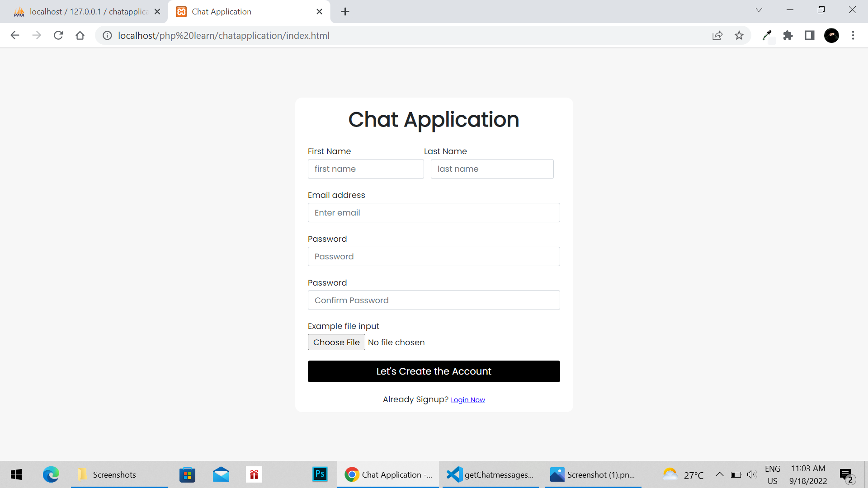Check the battery status icon
The image size is (868, 488).
click(x=736, y=474)
